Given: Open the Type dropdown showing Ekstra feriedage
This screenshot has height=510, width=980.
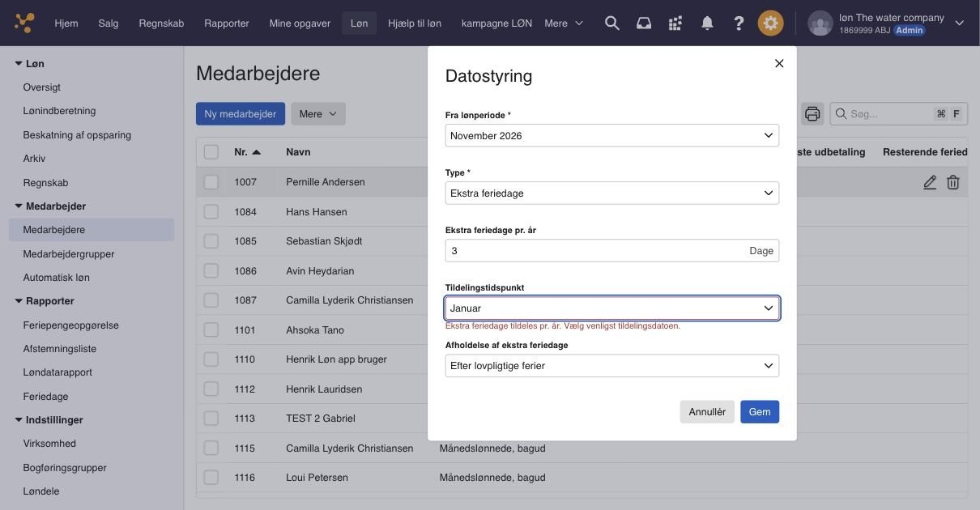Looking at the screenshot, I should [x=612, y=193].
